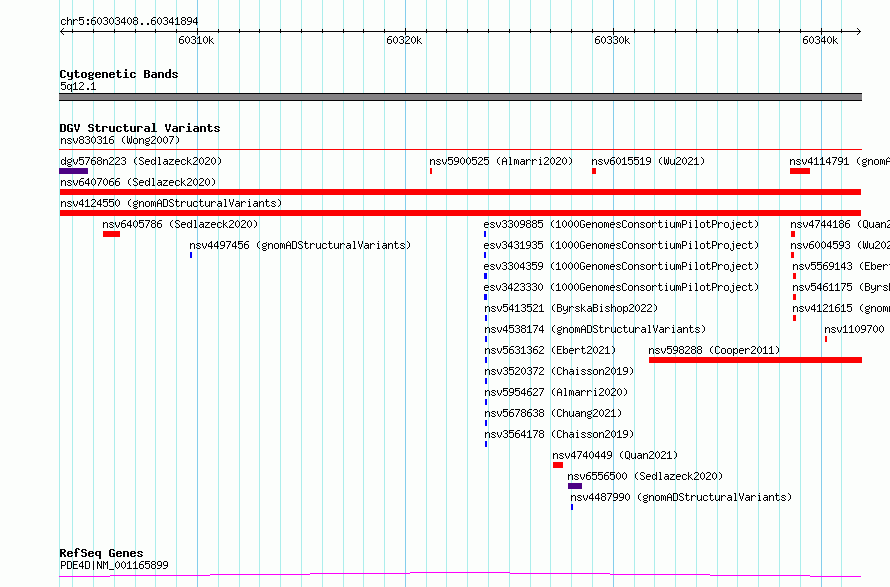890x587 pixels.
Task: Open nsv5900525 (Almarri2020) label
Action: click(x=501, y=161)
